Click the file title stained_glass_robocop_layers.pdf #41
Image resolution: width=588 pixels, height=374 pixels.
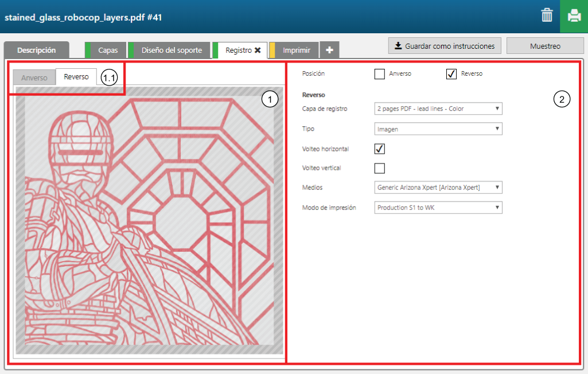pos(83,17)
